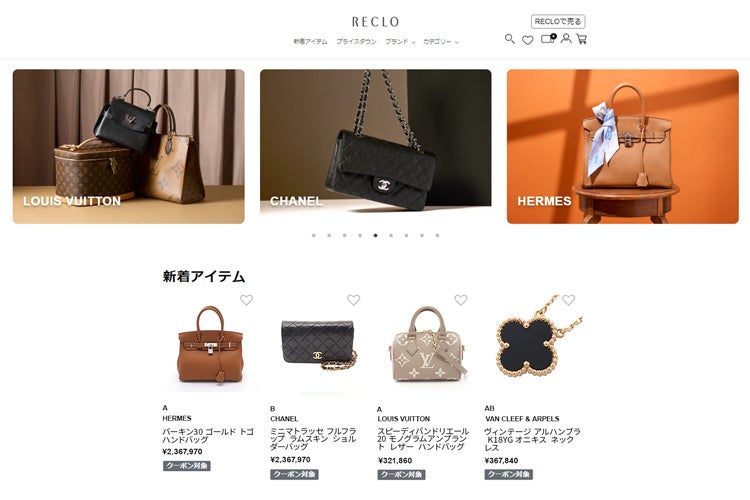The image size is (750, 500).
Task: Favorite the Chanel mini matelasse bag
Action: point(353,300)
